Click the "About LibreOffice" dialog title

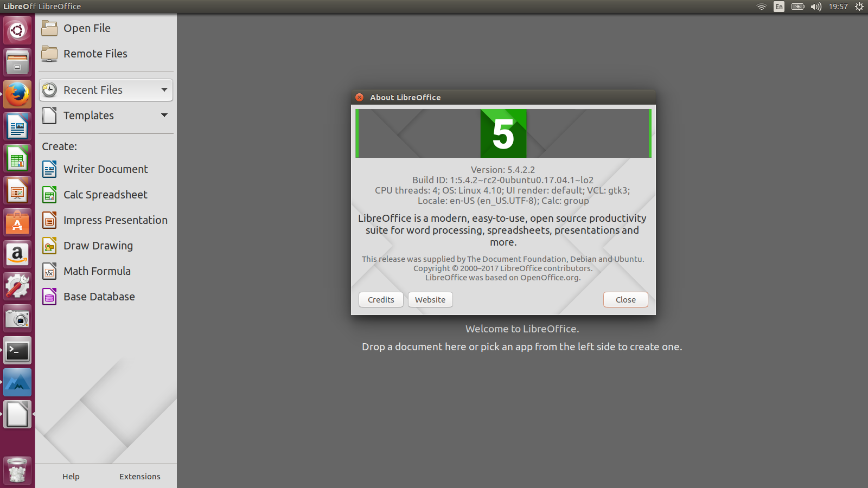pos(405,98)
